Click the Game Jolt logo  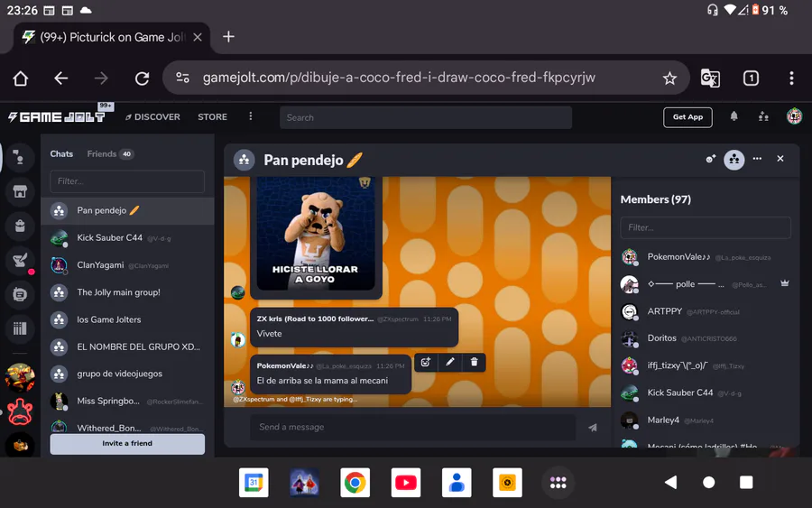[57, 117]
